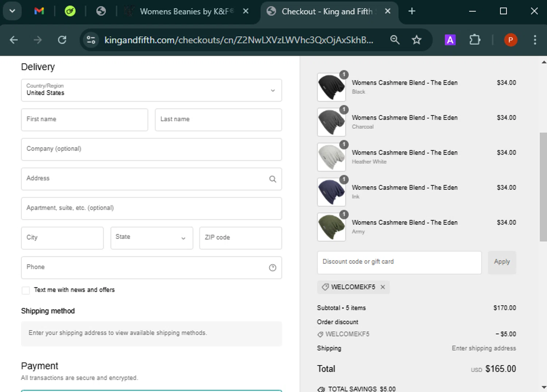Viewport: 547px width, 392px height.
Task: Open the purple A extension
Action: [x=450, y=40]
